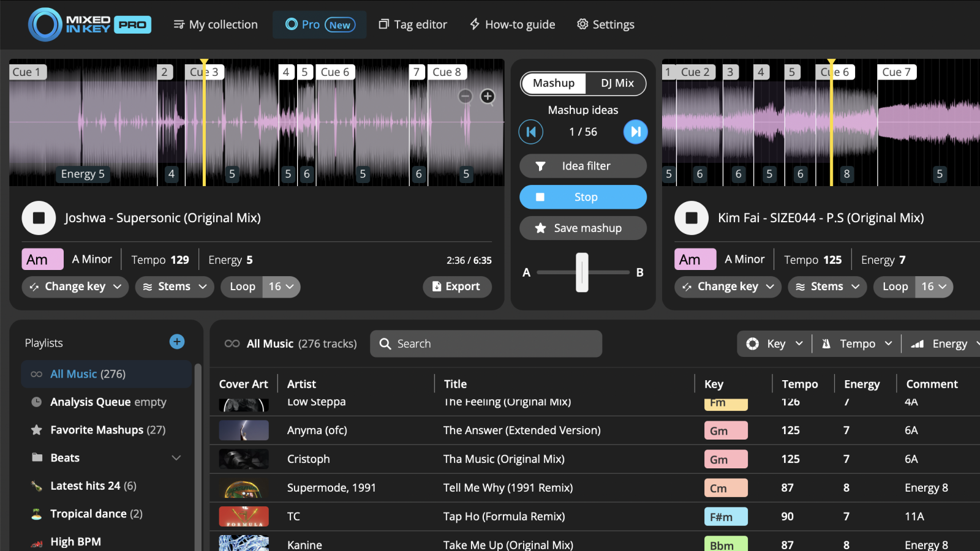Viewport: 980px width, 551px height.
Task: Select Anyma cover art thumbnail
Action: click(x=244, y=430)
